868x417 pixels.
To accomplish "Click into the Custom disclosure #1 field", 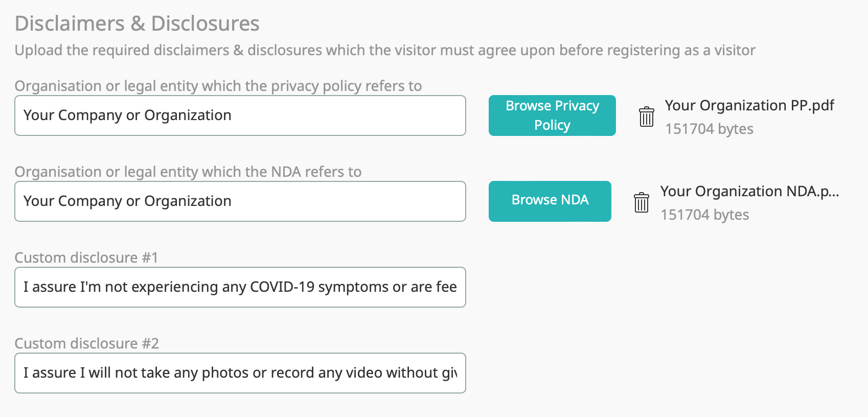I will pyautogui.click(x=240, y=287).
